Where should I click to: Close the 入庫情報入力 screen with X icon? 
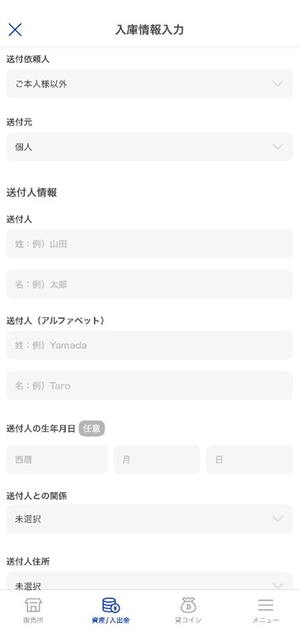pos(15,29)
